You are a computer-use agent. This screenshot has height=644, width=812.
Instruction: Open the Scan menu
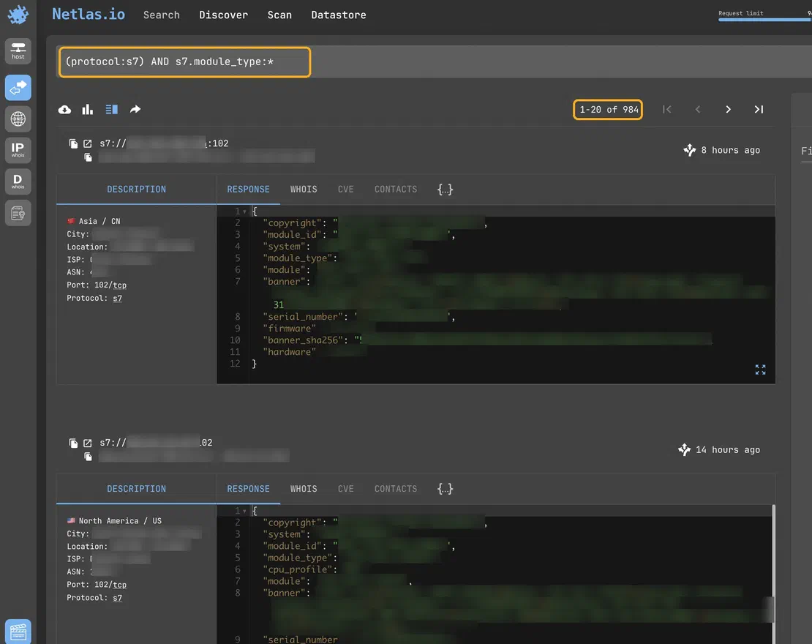279,15
